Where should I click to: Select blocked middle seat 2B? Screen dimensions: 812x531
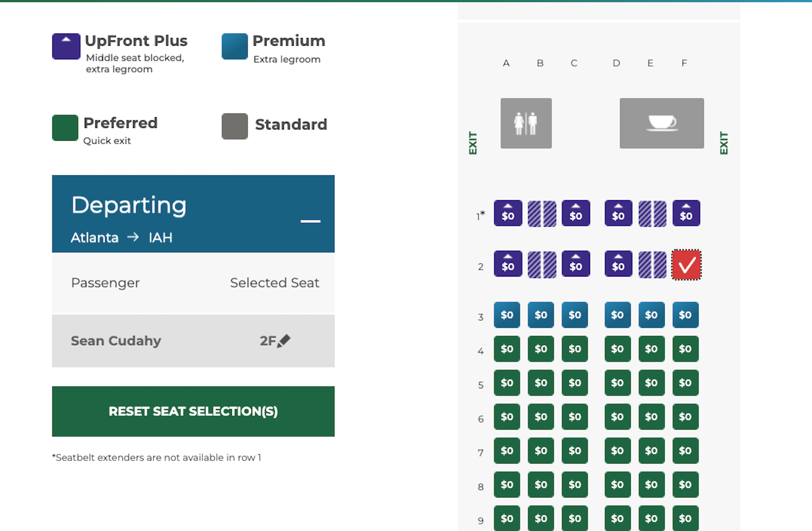pyautogui.click(x=542, y=263)
